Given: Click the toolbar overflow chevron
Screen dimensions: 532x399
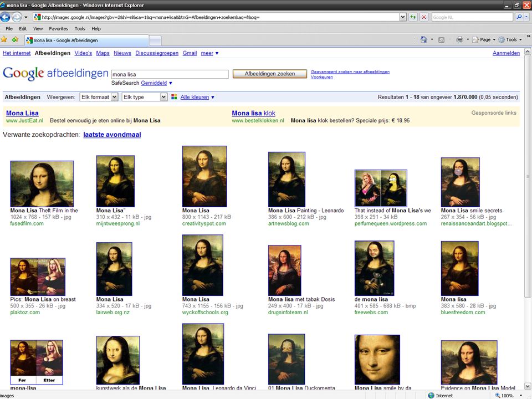Looking at the screenshot, I should [528, 36].
